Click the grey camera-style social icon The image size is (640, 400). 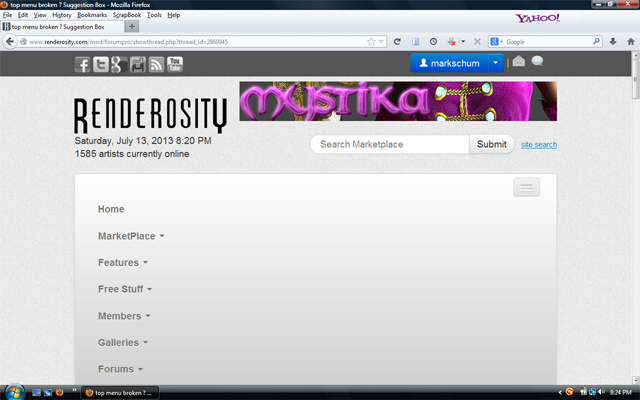[x=138, y=64]
